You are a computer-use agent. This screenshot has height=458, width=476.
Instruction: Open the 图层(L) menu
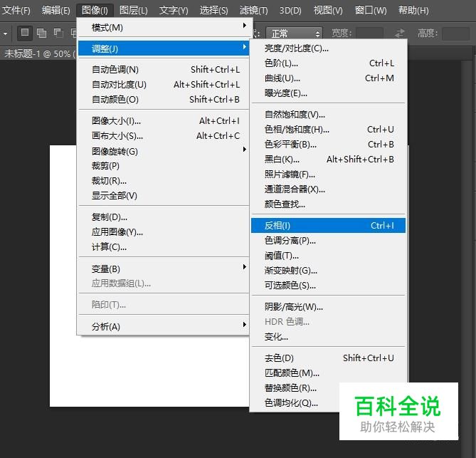(134, 11)
